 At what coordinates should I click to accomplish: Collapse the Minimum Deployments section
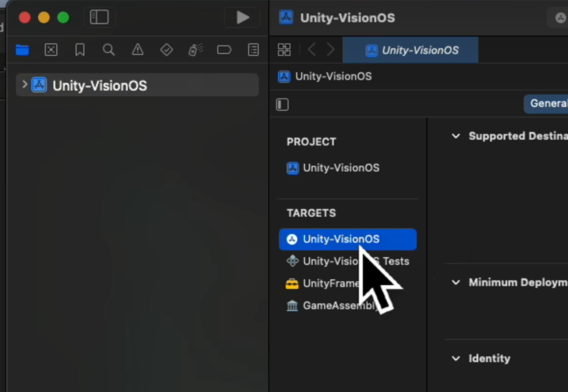pyautogui.click(x=456, y=282)
